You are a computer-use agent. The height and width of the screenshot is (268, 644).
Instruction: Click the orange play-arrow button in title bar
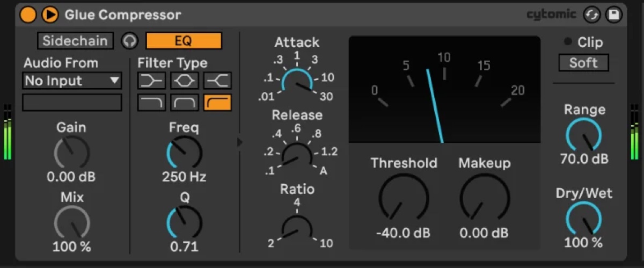click(50, 15)
